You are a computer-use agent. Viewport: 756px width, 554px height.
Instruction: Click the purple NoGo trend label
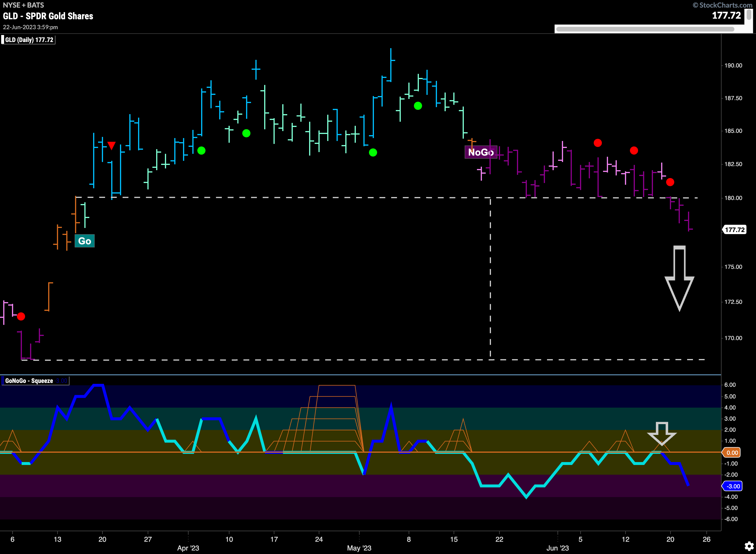[x=481, y=152]
